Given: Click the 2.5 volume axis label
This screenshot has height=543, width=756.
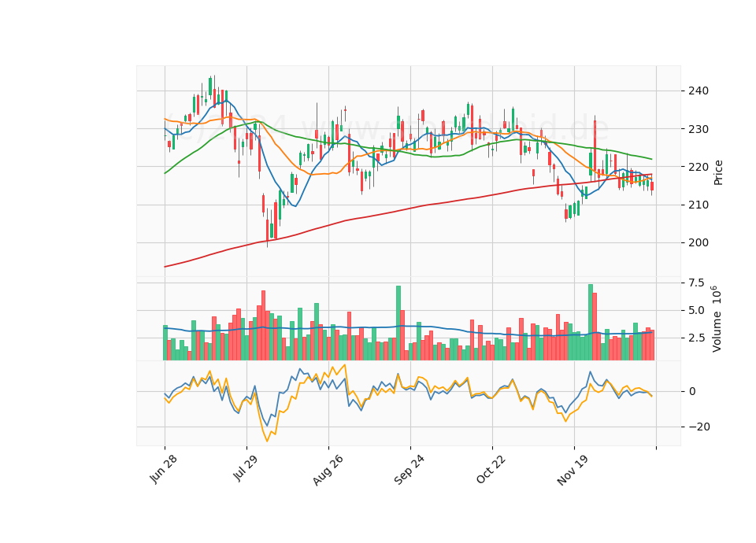Looking at the screenshot, I should 696,338.
